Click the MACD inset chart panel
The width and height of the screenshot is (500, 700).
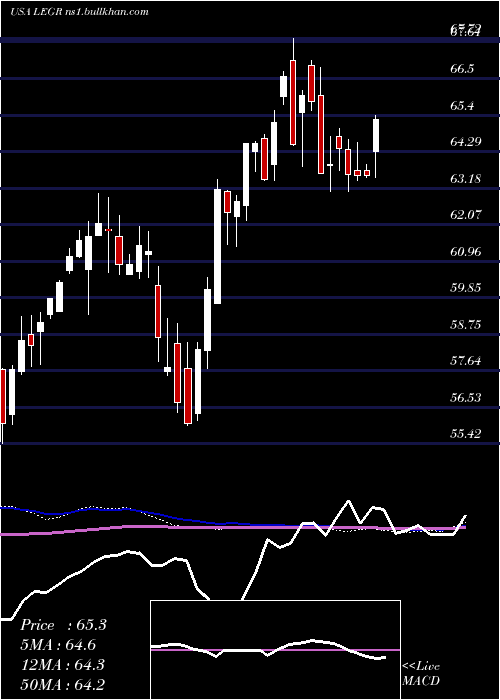pyautogui.click(x=275, y=650)
